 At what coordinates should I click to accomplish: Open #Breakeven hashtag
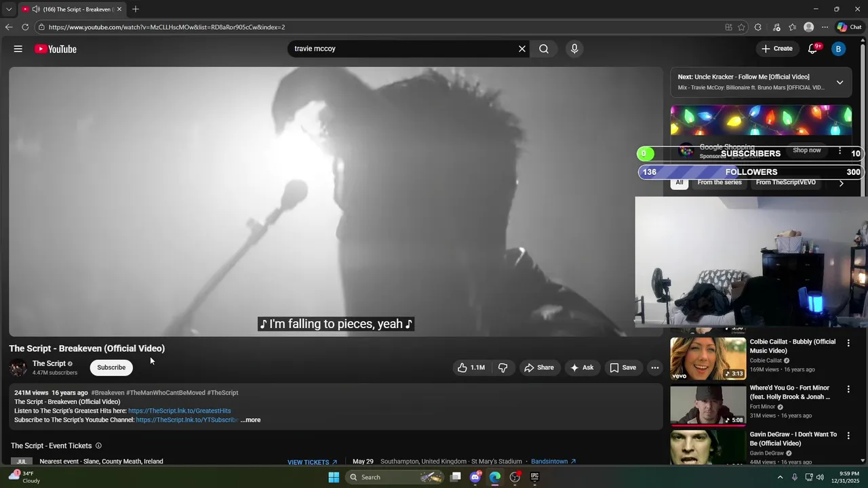(108, 393)
